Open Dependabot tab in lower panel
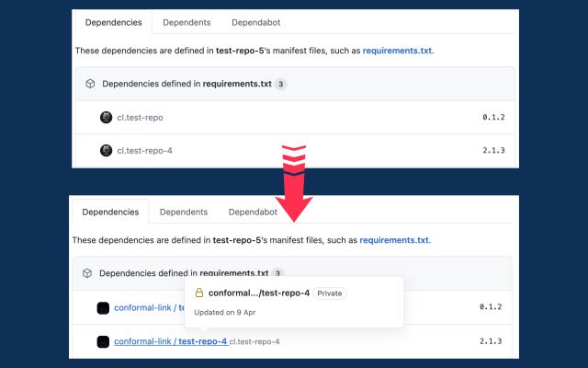The image size is (588, 368). click(x=253, y=212)
